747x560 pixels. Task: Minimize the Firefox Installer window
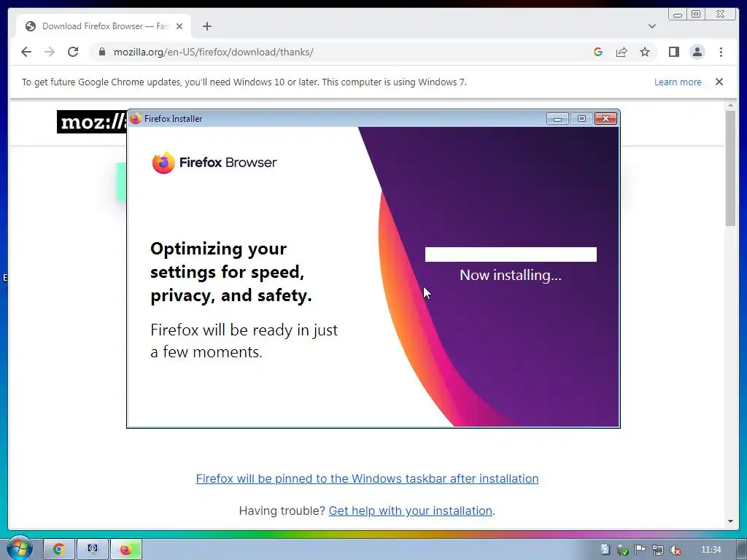[557, 119]
